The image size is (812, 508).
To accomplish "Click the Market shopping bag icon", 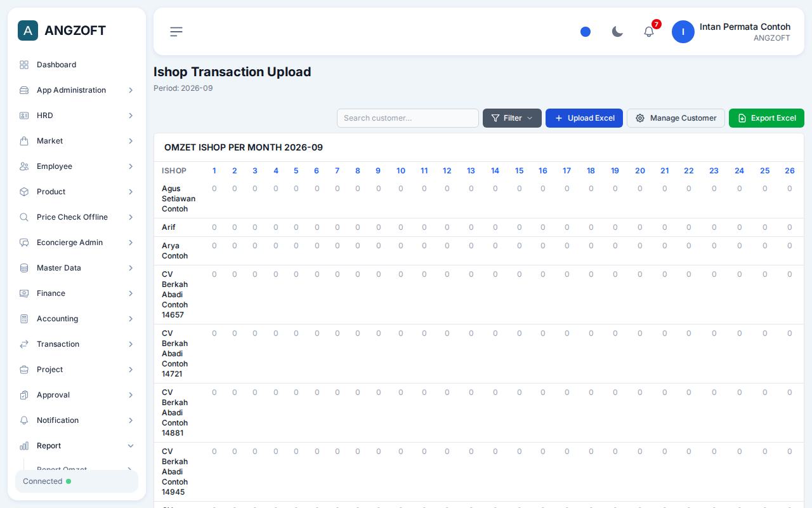I will pos(24,141).
